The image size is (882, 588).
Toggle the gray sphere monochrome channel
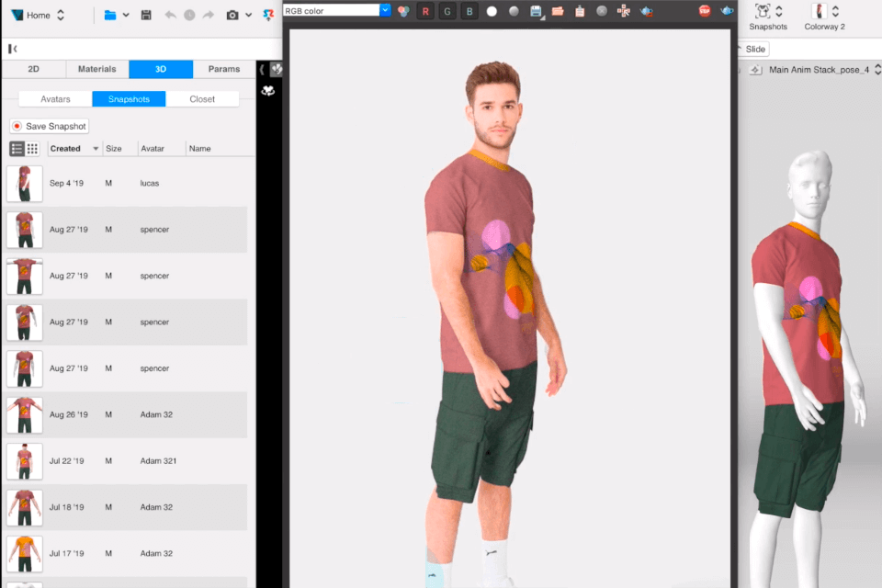pos(514,11)
